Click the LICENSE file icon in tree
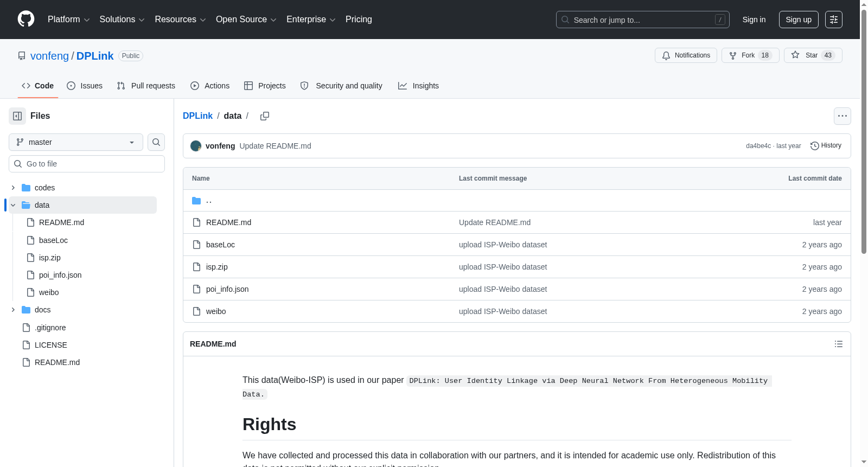 click(x=26, y=345)
